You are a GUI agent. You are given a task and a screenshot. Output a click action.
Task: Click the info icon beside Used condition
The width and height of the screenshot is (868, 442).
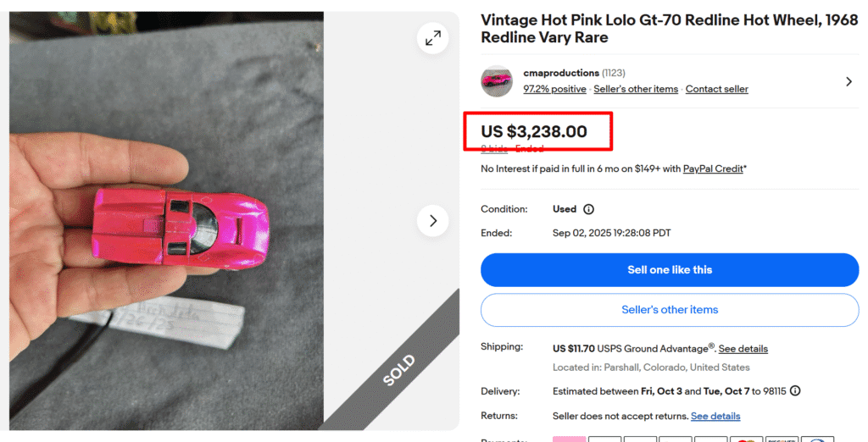pos(588,209)
